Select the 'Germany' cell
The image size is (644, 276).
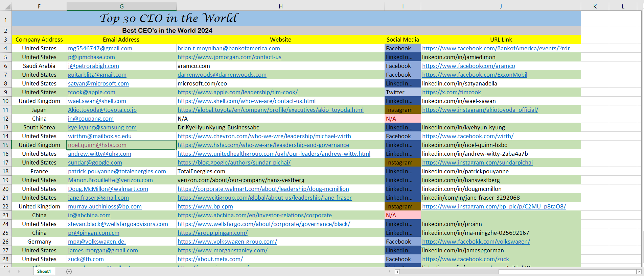point(39,242)
